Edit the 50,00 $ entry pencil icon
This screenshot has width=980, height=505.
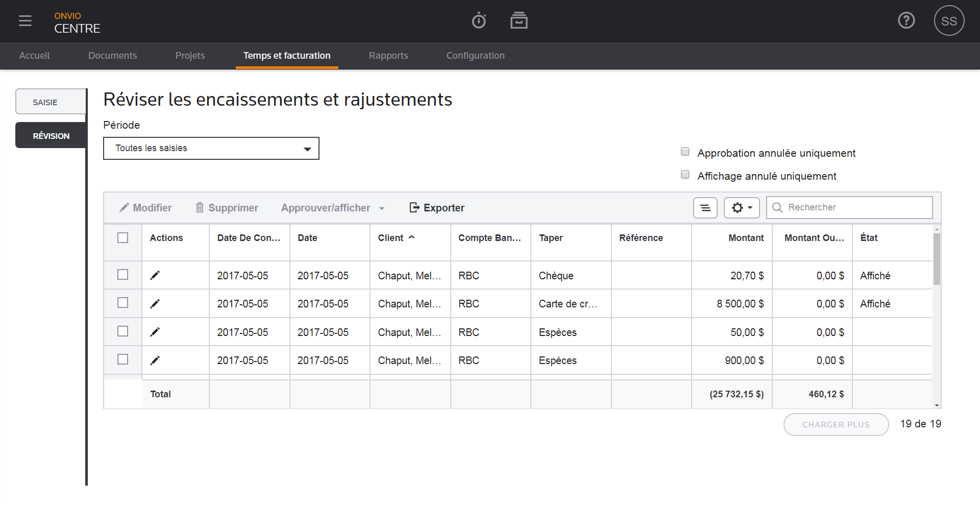pos(155,332)
